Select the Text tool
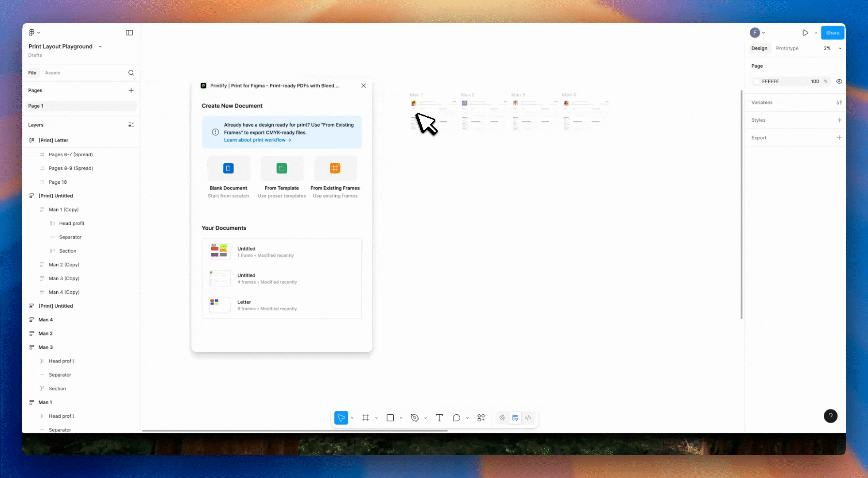Screen dimensions: 868x478 tap(439, 417)
